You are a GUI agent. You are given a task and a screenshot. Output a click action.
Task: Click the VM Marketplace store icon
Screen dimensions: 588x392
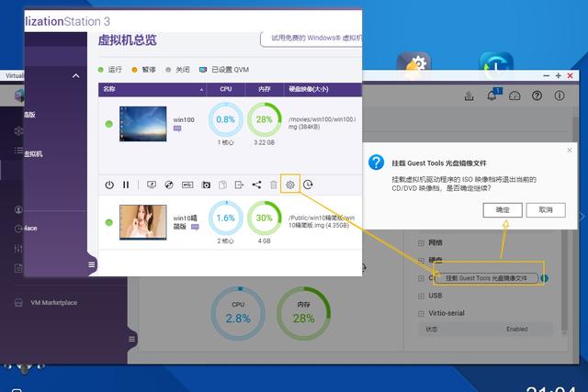click(x=18, y=302)
